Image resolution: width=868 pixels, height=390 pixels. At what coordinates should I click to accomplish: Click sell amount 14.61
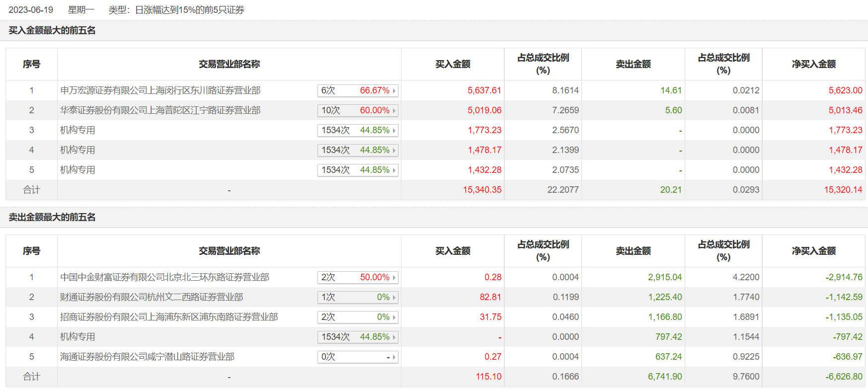(x=671, y=90)
